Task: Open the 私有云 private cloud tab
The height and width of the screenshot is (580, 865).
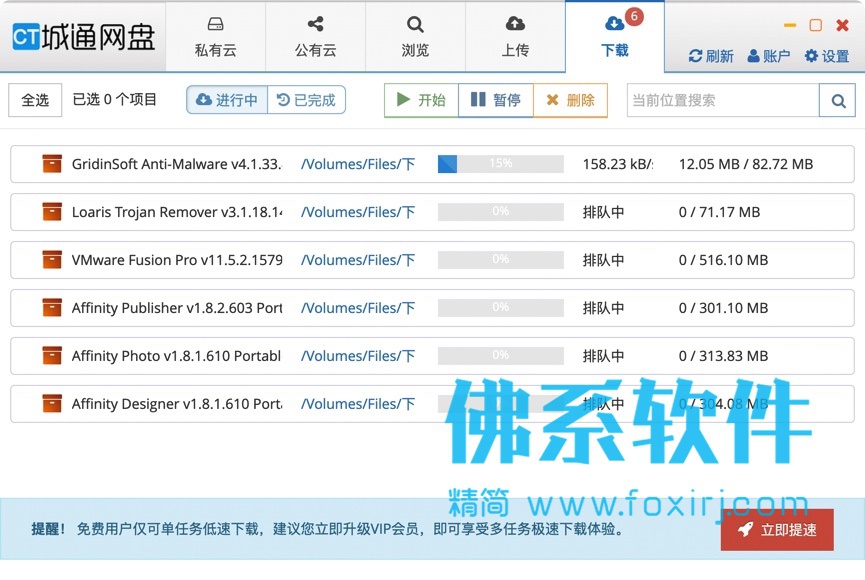Action: point(216,37)
